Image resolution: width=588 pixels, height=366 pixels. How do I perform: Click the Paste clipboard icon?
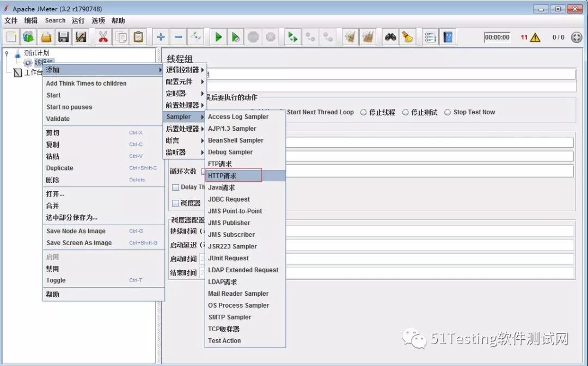[138, 36]
